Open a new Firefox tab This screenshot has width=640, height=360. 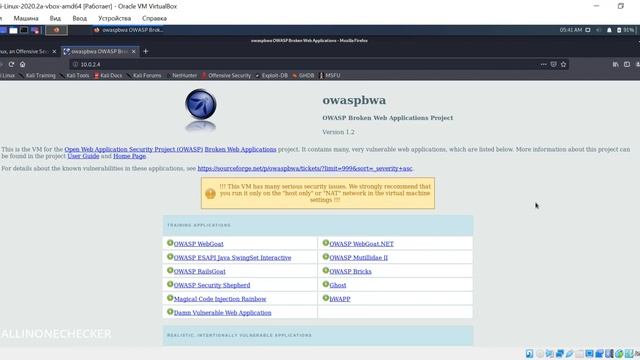(145, 51)
